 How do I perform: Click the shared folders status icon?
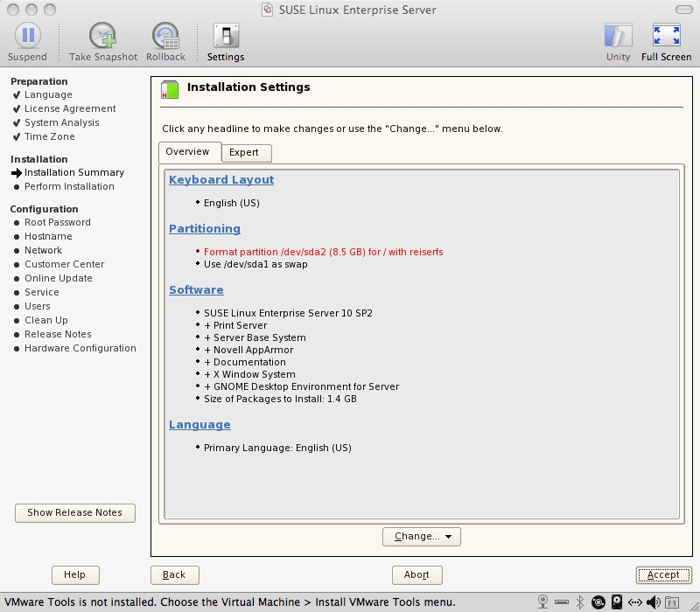pyautogui.click(x=672, y=602)
